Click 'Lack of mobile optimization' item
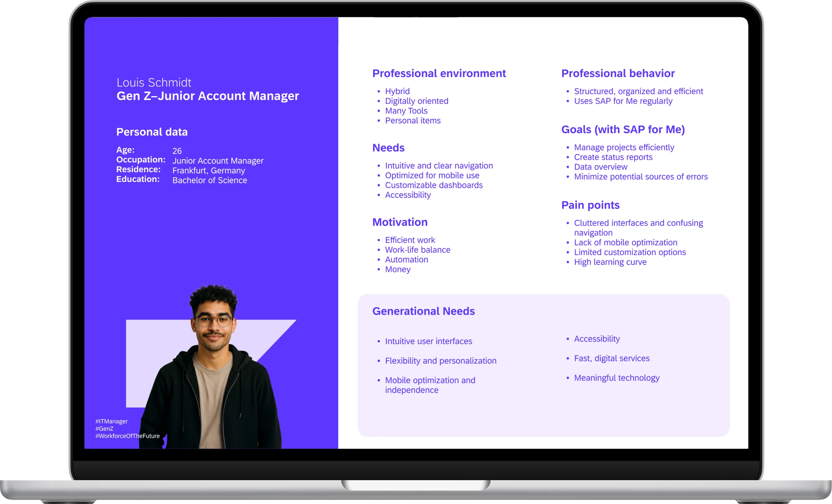This screenshot has height=504, width=832. [626, 242]
